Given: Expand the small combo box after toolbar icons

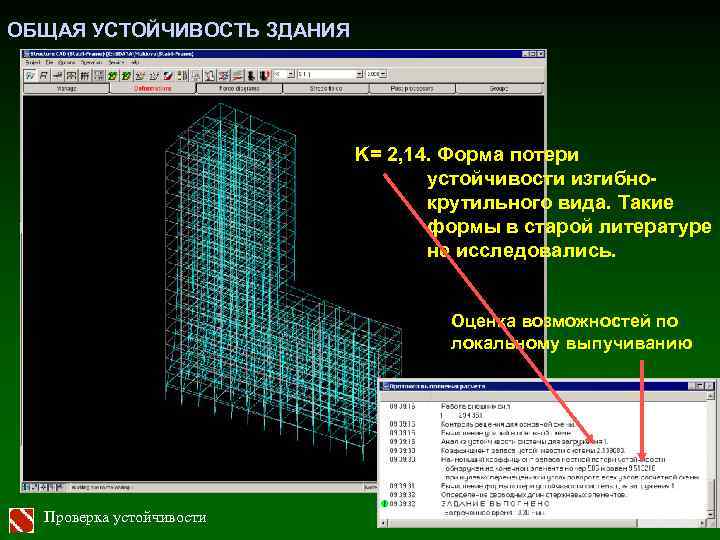Looking at the screenshot, I should pyautogui.click(x=291, y=74).
